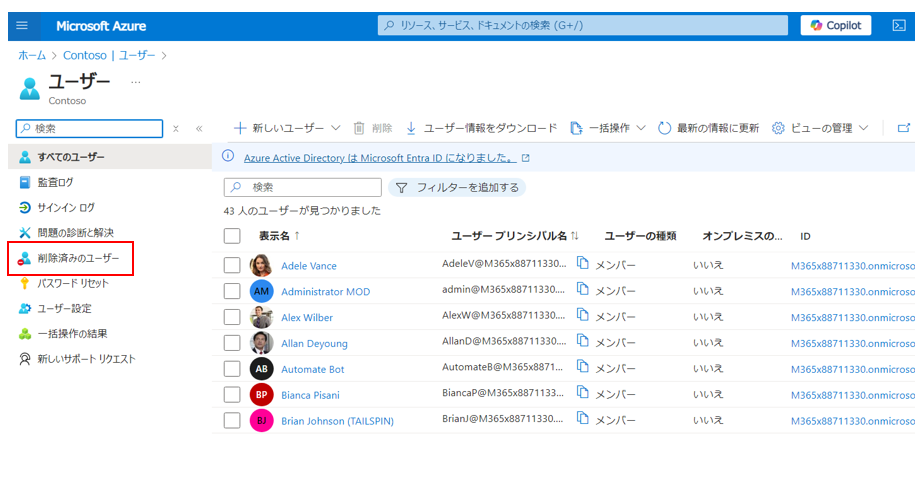Viewport: 915px width, 477px height.
Task: Open サインイン ログ in the sidebar
Action: 57,207
